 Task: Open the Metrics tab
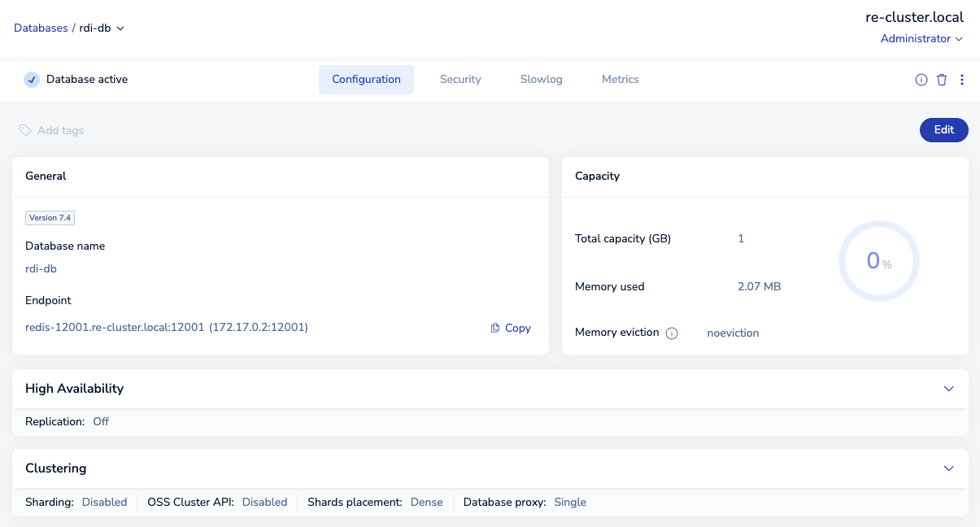click(x=621, y=80)
